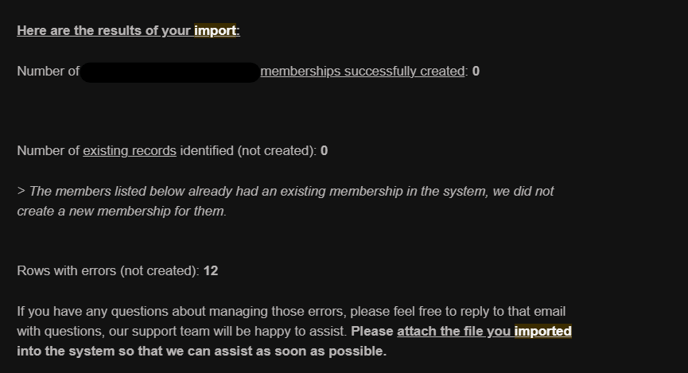The image size is (688, 373).
Task: Click the bold 0 after identified (not created)
Action: coord(324,151)
